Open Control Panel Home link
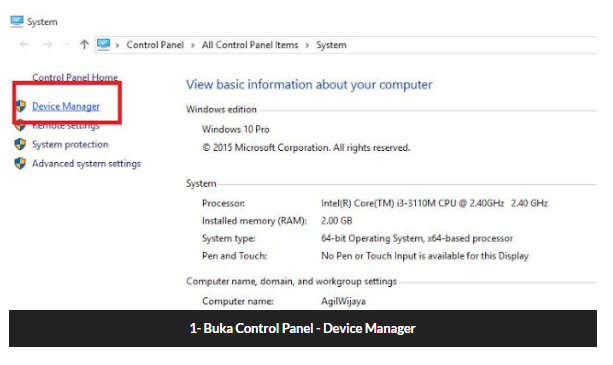 point(75,77)
